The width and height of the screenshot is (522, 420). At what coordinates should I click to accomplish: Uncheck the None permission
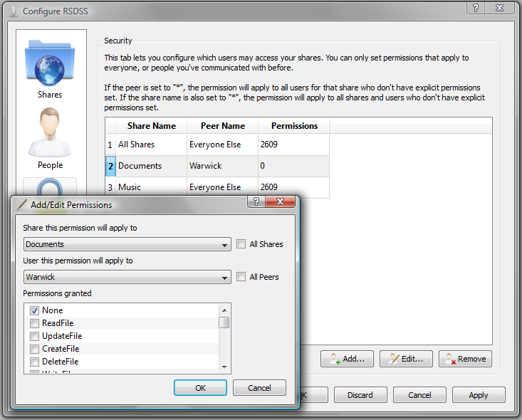tap(34, 310)
